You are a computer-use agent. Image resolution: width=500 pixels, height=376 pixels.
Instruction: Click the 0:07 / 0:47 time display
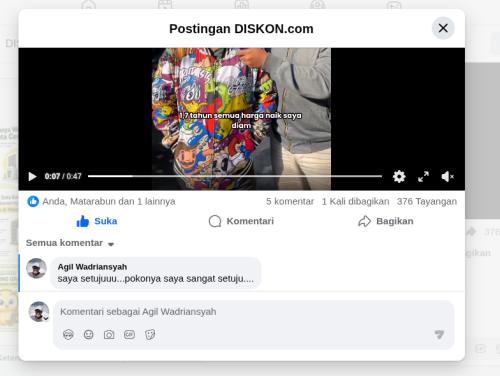point(63,176)
